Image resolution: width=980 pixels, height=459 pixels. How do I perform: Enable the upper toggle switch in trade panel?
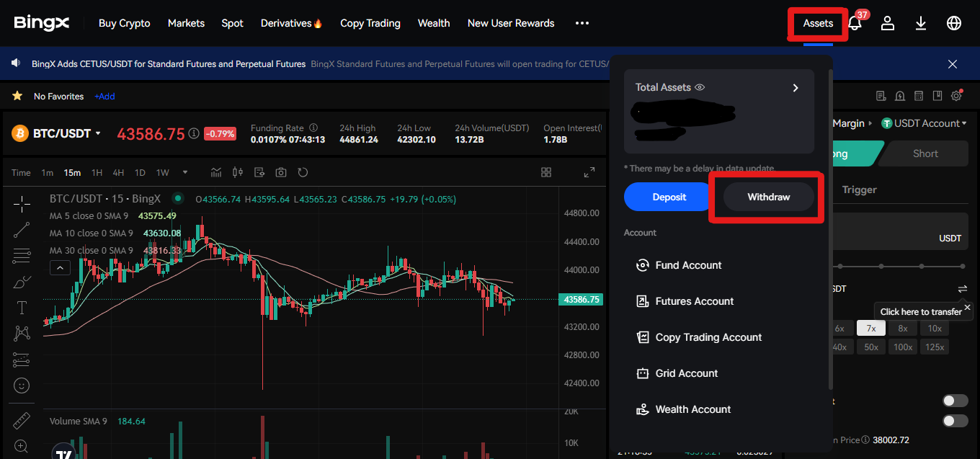click(x=955, y=401)
